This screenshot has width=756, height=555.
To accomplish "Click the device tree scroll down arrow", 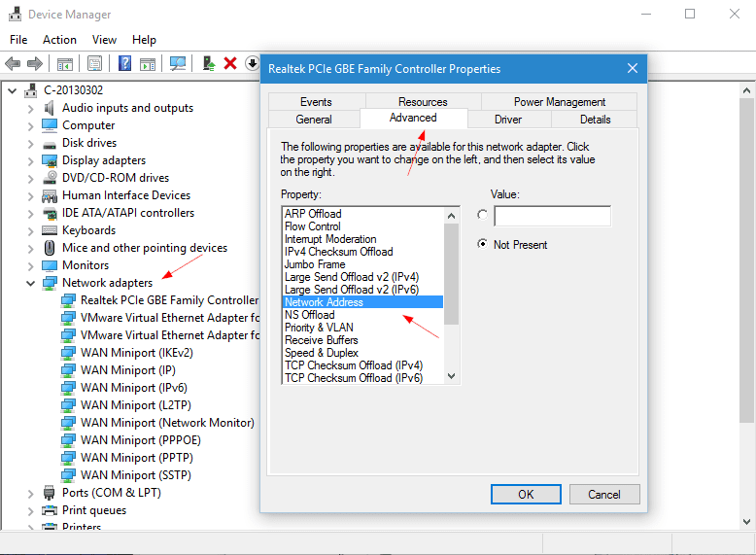I will pyautogui.click(x=746, y=521).
